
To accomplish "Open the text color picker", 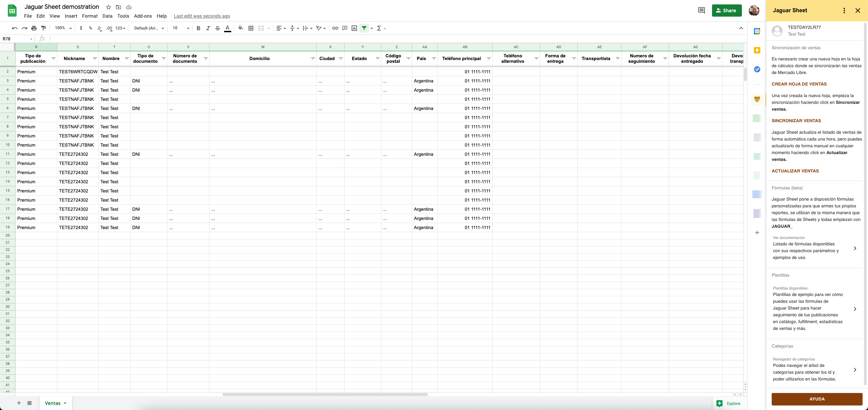I will (227, 28).
